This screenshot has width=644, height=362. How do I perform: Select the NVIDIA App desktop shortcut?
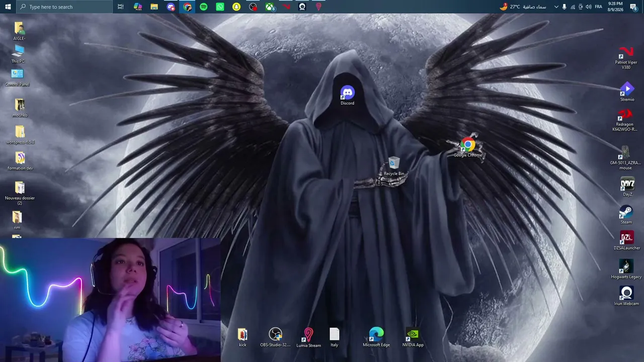pyautogui.click(x=413, y=337)
